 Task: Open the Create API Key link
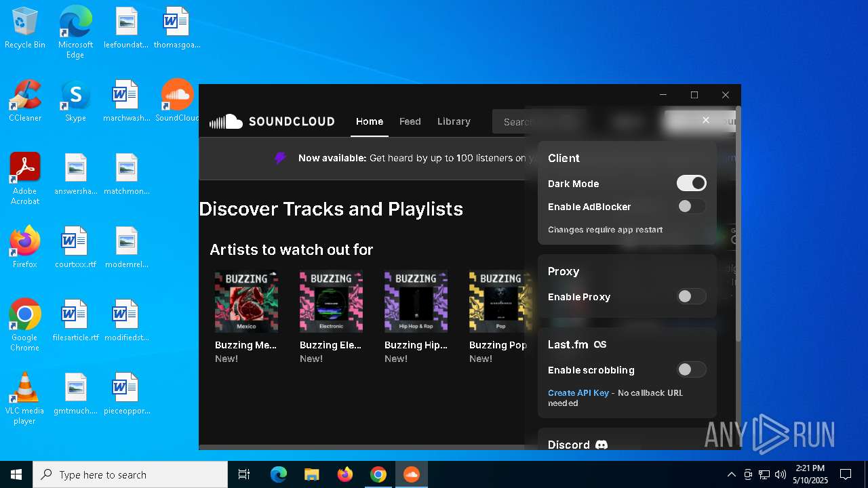[578, 393]
